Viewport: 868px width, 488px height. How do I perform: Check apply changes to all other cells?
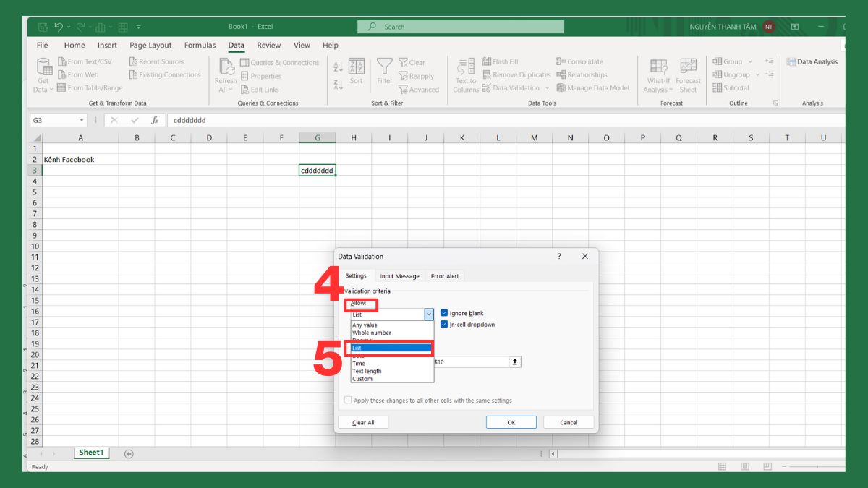[x=348, y=400]
